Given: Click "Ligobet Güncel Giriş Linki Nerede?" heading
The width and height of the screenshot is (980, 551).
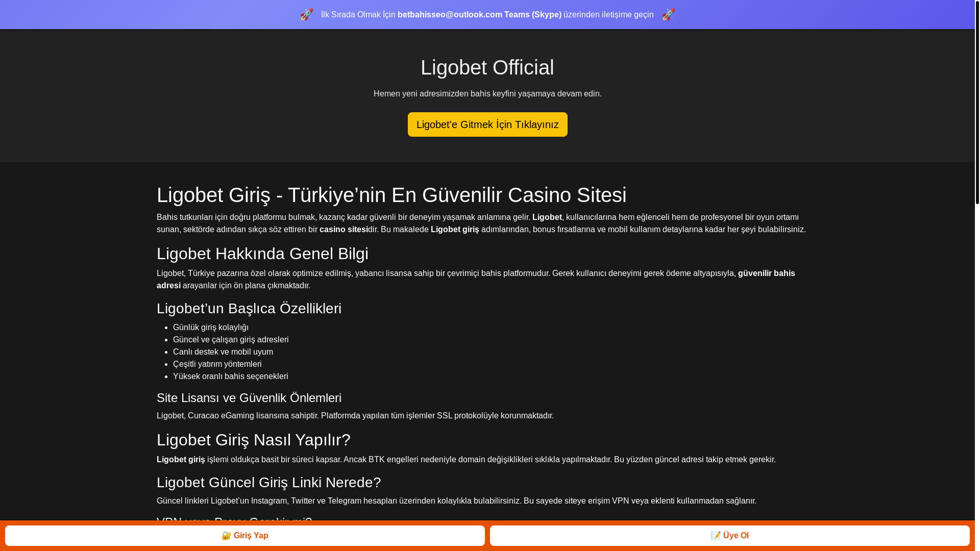Looking at the screenshot, I should pyautogui.click(x=269, y=482).
